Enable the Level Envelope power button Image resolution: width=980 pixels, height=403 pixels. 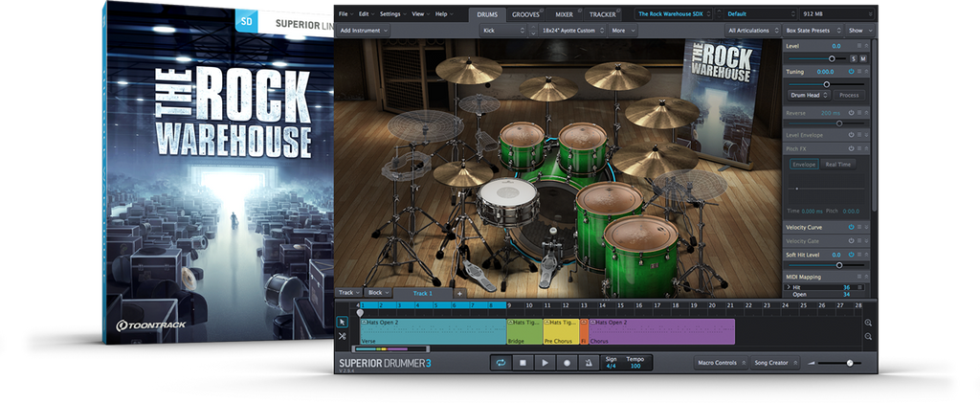coord(851,135)
